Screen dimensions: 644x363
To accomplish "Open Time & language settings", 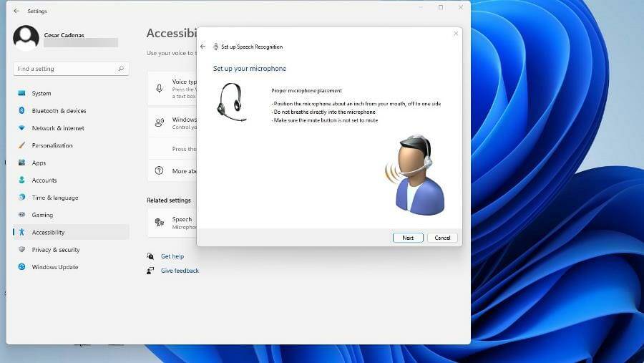I will click(71, 198).
